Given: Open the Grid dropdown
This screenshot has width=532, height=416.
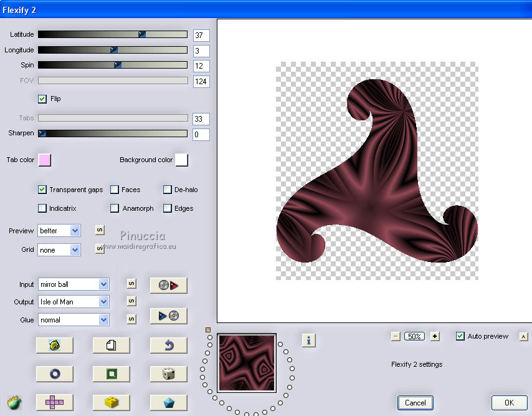Looking at the screenshot, I should pyautogui.click(x=59, y=250).
